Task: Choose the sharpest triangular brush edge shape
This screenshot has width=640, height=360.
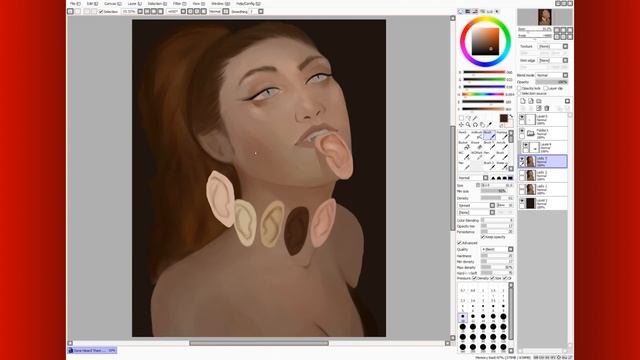Action: [493, 178]
